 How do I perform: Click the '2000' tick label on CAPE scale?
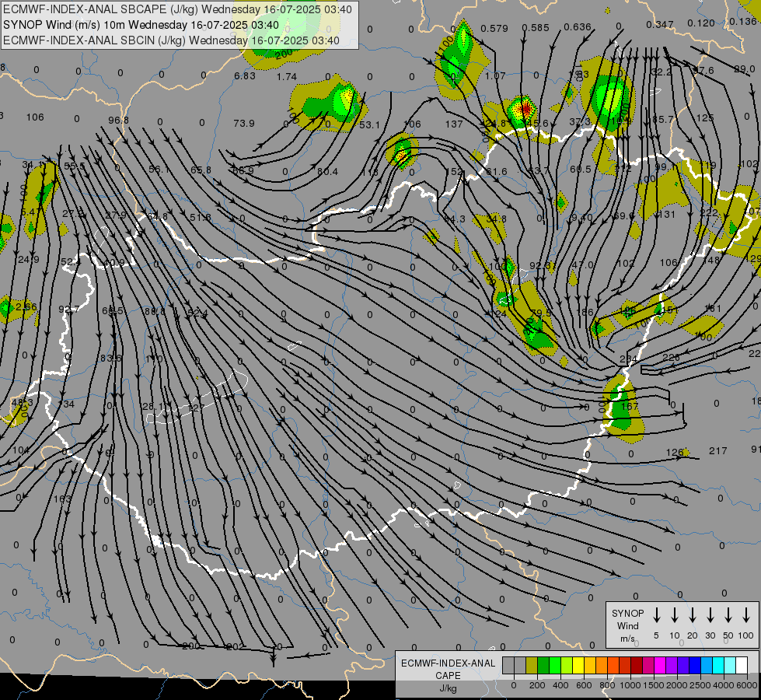click(677, 685)
